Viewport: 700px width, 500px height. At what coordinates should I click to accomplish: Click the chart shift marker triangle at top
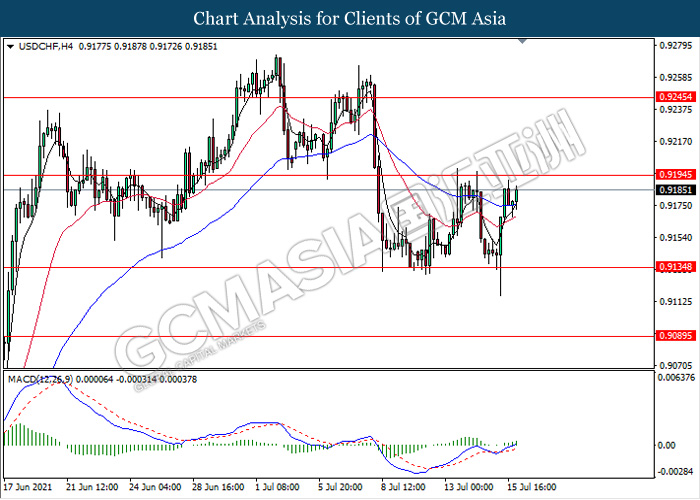tap(522, 42)
